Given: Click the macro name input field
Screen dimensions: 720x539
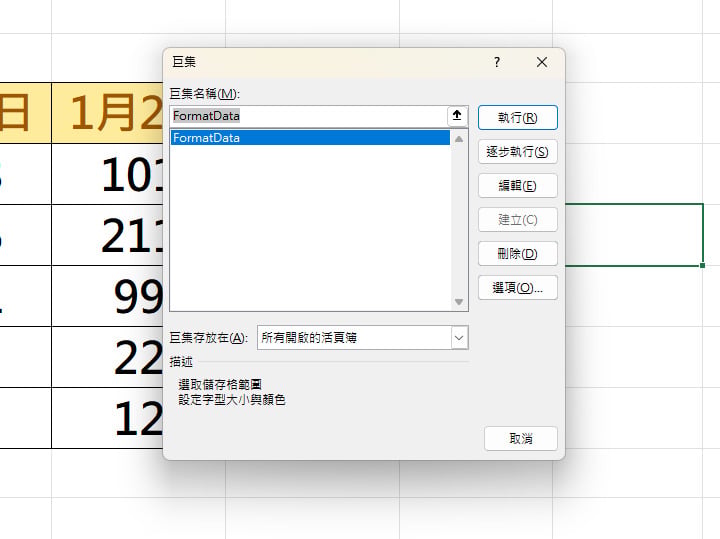Looking at the screenshot, I should (309, 116).
